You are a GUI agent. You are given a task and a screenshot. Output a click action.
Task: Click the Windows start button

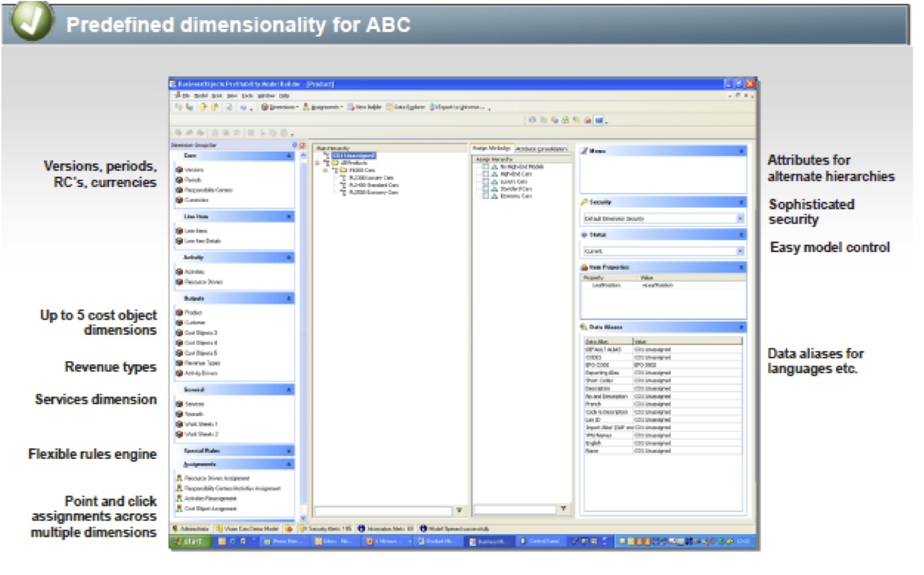point(191,542)
